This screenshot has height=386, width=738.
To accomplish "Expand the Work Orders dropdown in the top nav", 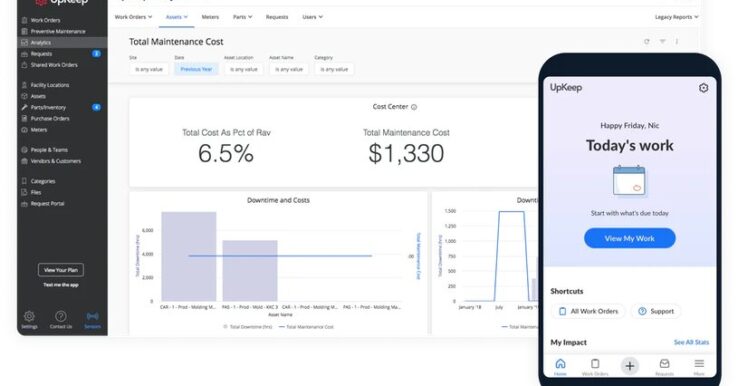I will pos(133,17).
